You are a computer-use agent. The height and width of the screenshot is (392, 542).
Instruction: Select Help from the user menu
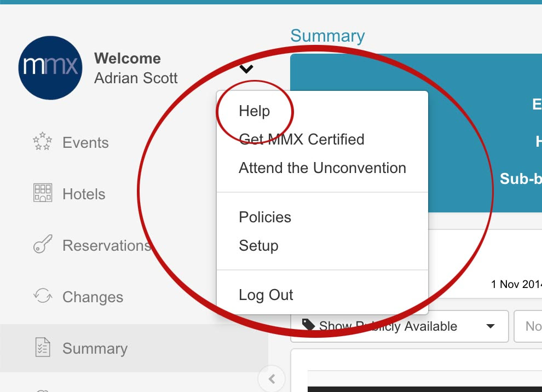click(255, 111)
